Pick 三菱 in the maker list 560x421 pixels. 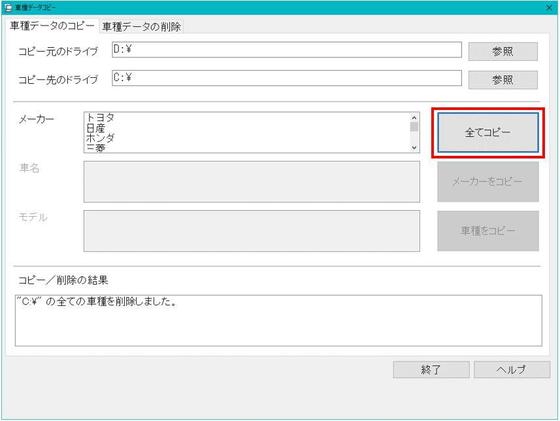pos(96,147)
